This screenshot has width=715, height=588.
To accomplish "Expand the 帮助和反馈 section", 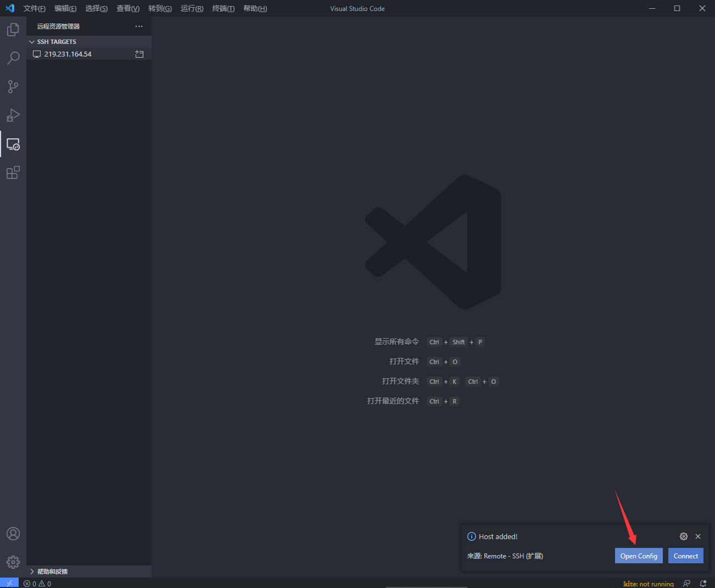I will 89,572.
